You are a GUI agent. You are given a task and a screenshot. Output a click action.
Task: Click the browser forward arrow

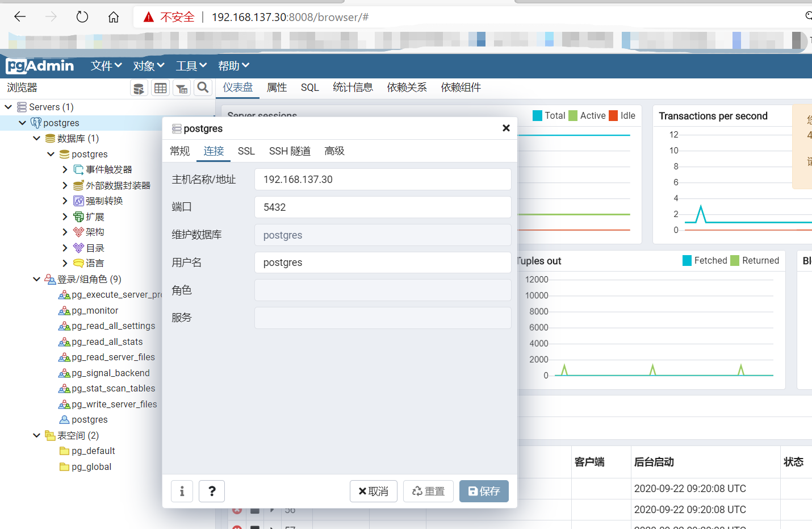(x=51, y=17)
